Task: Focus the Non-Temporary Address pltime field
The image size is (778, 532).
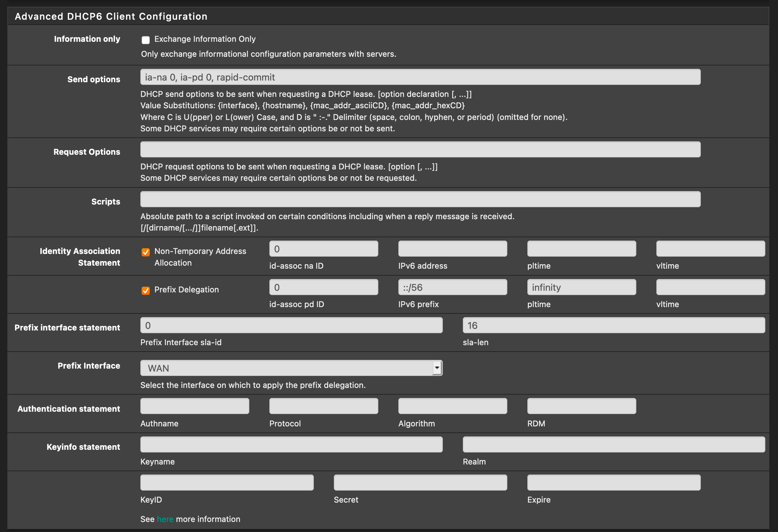Action: (581, 249)
